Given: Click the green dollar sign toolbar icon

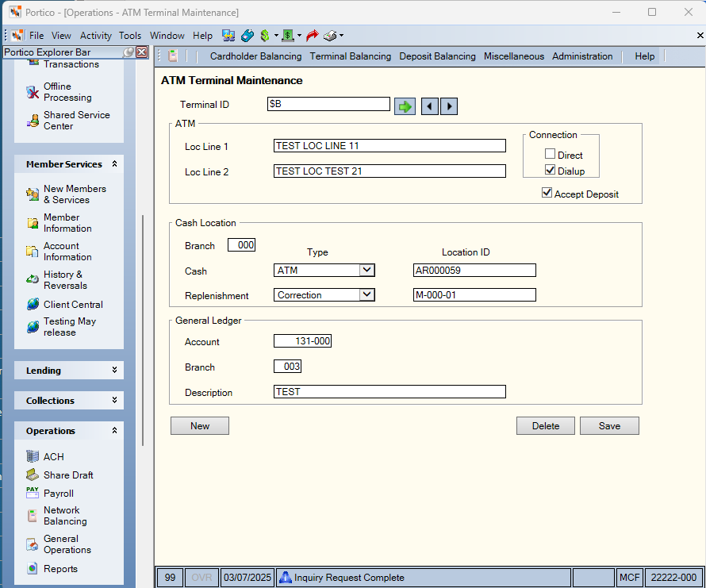Looking at the screenshot, I should pos(265,35).
